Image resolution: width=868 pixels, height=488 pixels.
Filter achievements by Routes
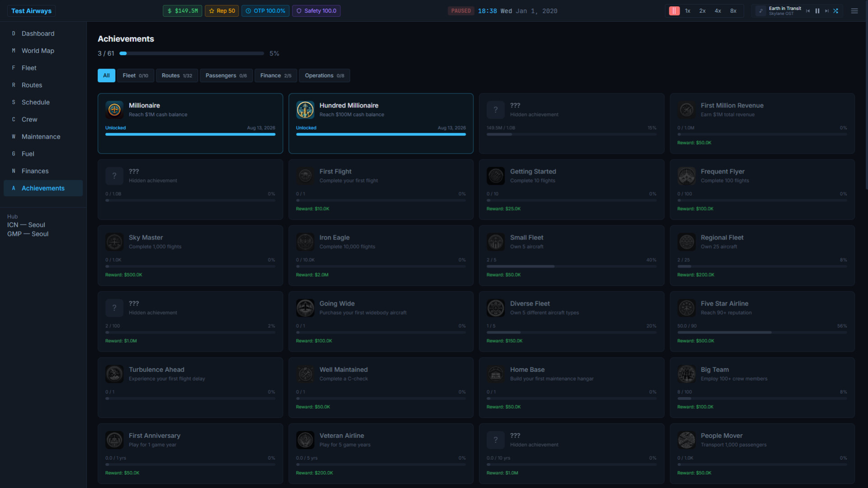177,75
